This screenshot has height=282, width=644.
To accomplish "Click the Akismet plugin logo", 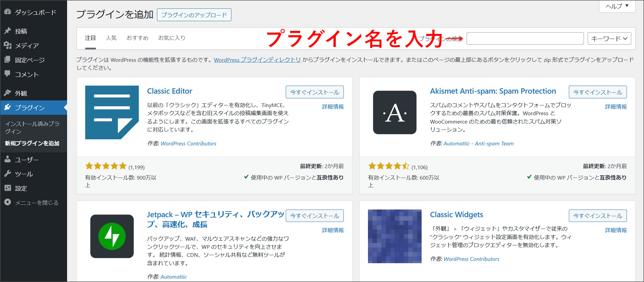I will 395,112.
